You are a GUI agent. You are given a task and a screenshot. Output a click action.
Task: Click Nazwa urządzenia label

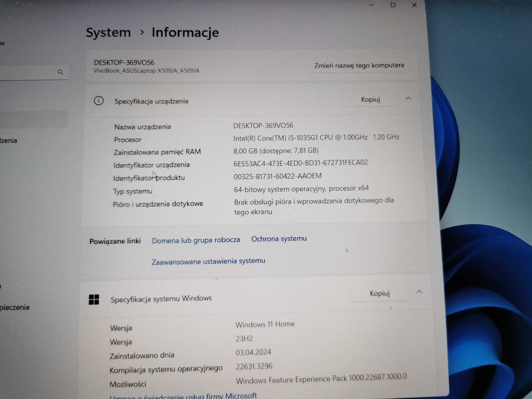click(143, 127)
